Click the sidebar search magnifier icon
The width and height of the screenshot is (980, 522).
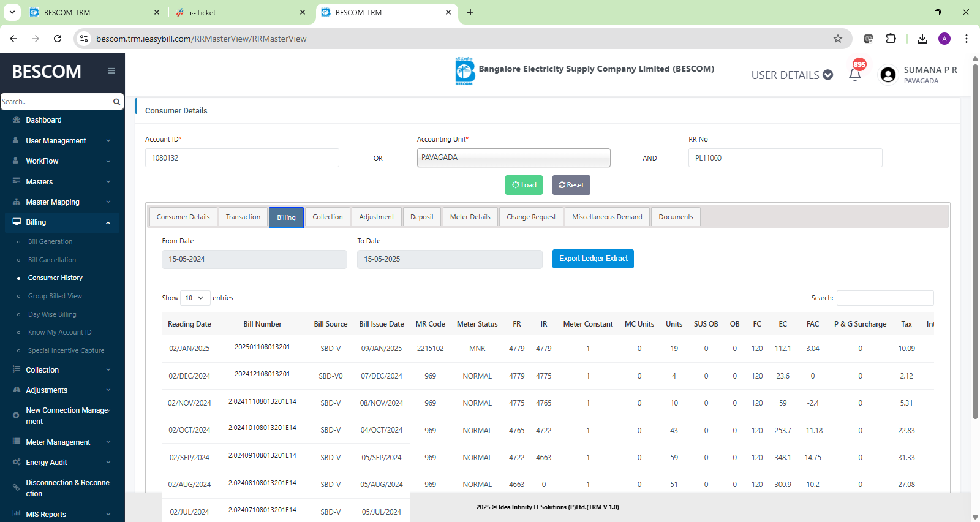click(116, 102)
